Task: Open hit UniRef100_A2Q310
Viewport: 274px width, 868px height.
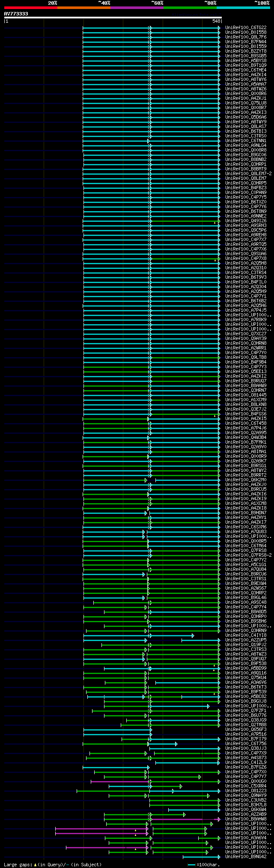Action: pos(246,268)
